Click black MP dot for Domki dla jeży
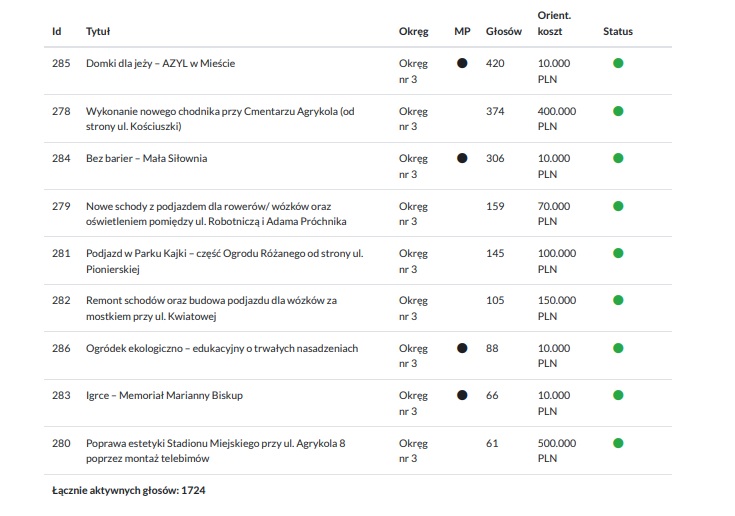 coord(461,63)
